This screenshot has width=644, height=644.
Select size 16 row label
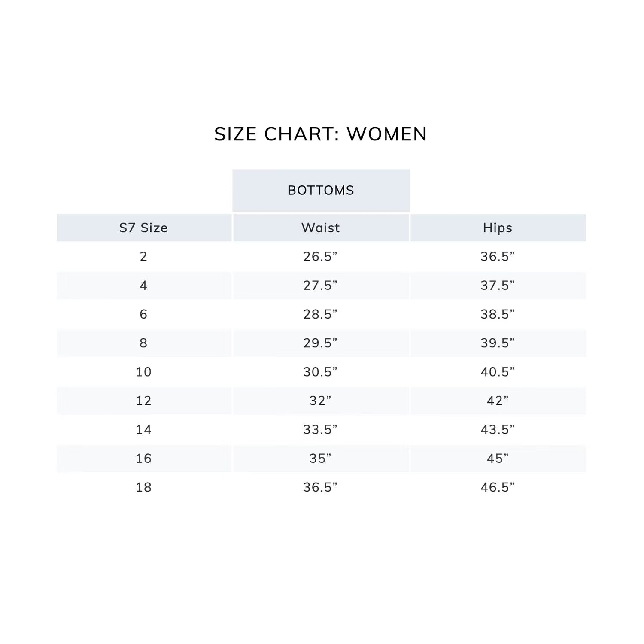point(143,458)
